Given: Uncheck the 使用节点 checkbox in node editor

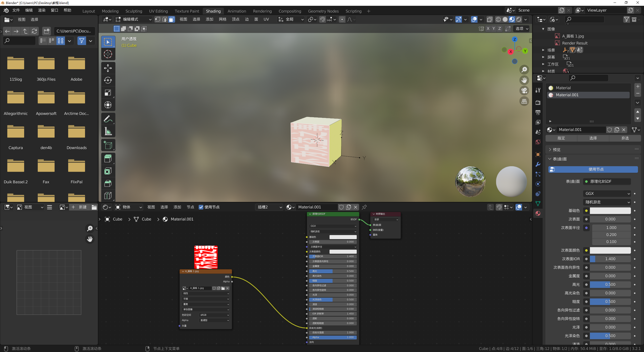Looking at the screenshot, I should pos(201,207).
